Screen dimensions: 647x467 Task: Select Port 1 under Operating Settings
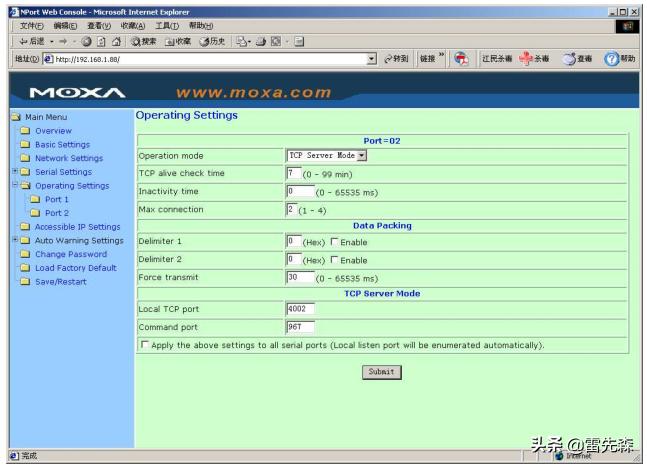pos(56,199)
